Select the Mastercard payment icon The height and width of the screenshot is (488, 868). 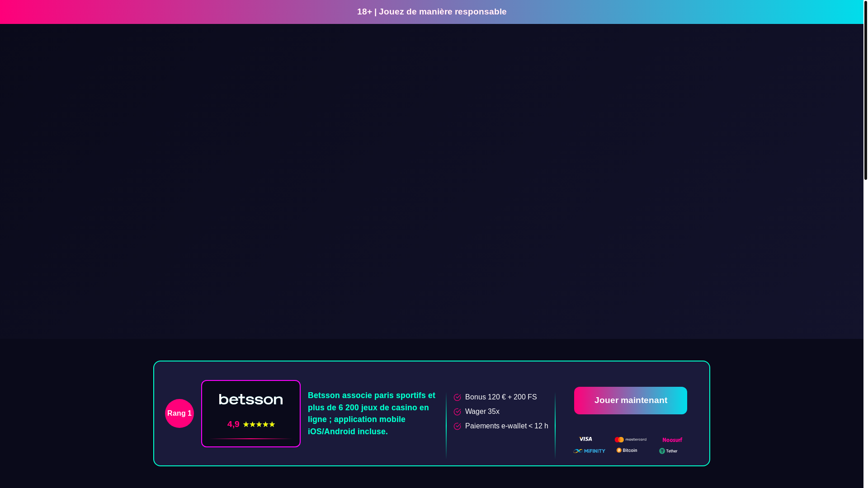630,439
